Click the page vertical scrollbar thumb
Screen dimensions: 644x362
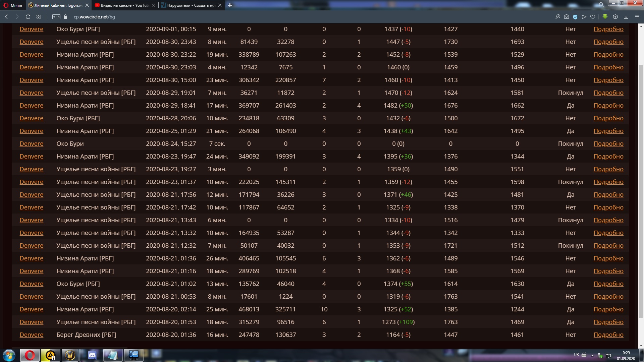[x=641, y=191]
